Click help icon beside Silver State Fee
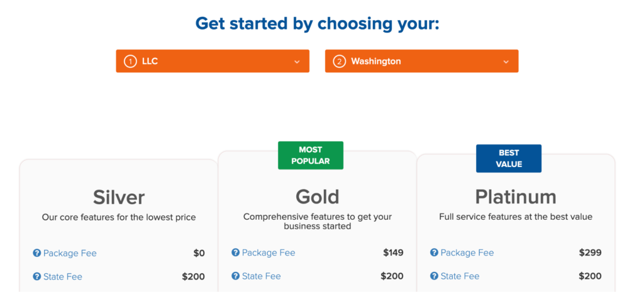 37,276
